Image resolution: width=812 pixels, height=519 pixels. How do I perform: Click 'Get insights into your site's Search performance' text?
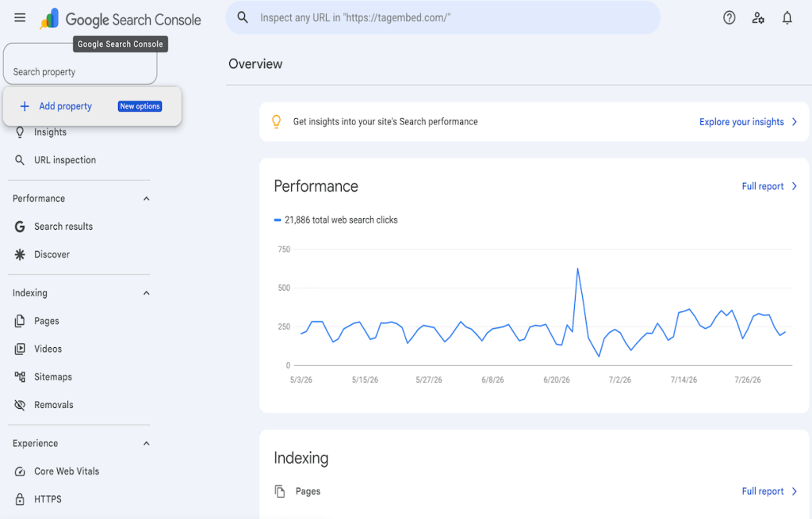coord(385,121)
